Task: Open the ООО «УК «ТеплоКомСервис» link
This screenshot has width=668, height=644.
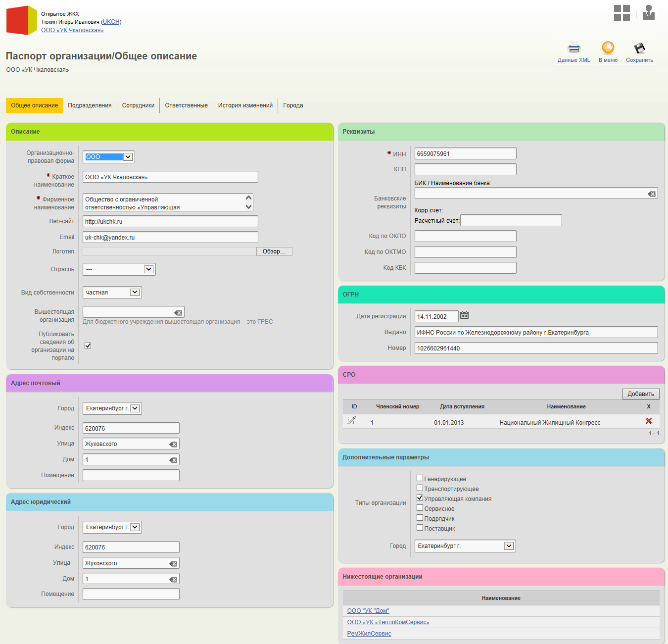Action: coord(388,622)
